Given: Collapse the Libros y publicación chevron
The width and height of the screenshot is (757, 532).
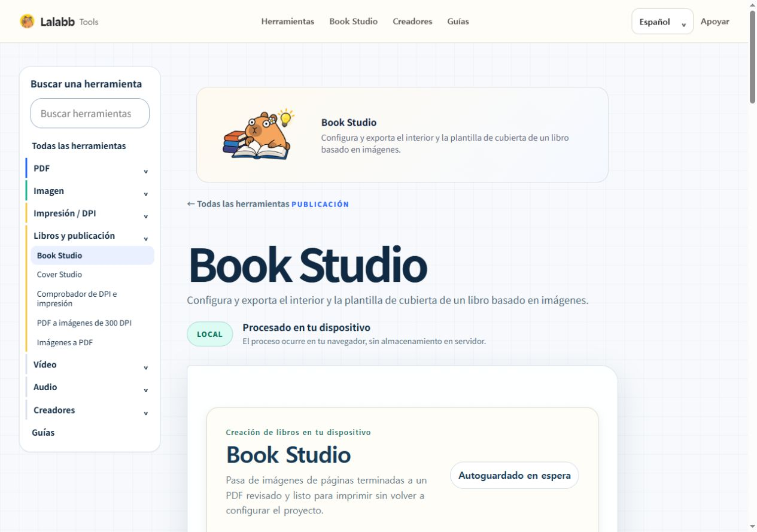Looking at the screenshot, I should tap(145, 238).
